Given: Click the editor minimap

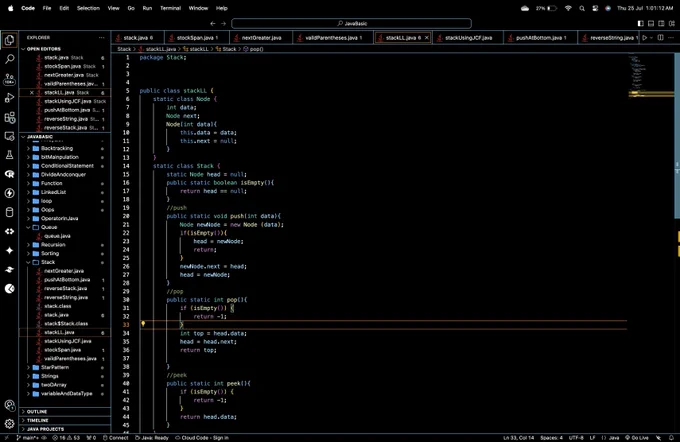Looking at the screenshot, I should click(651, 74).
